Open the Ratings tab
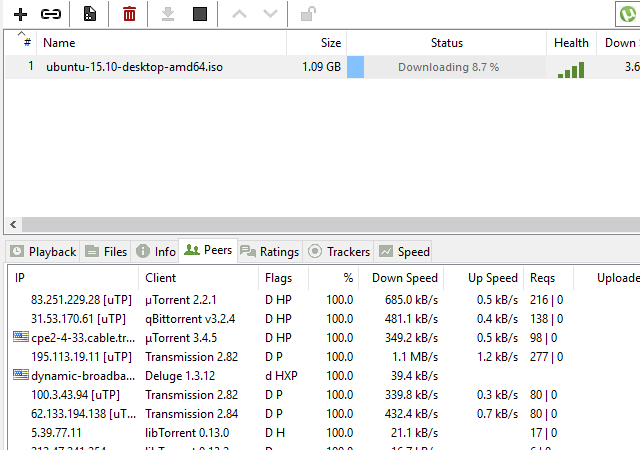Image resolution: width=640 pixels, height=450 pixels. [270, 252]
